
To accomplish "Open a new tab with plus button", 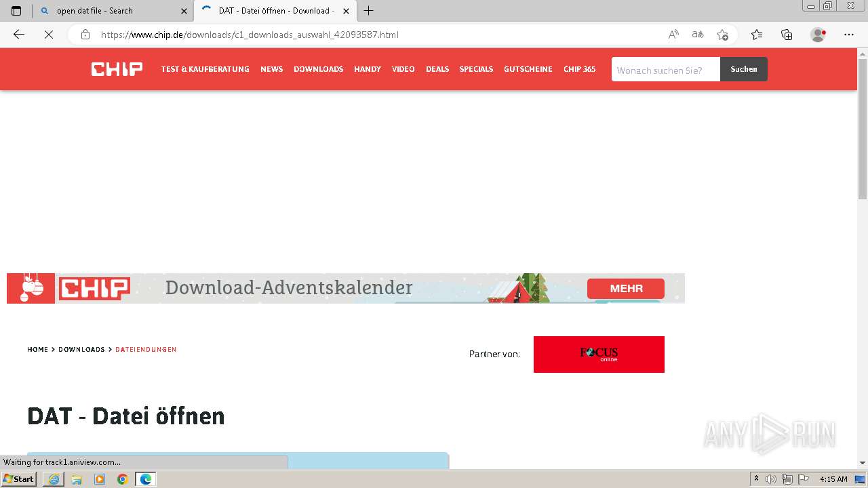I will click(x=369, y=11).
